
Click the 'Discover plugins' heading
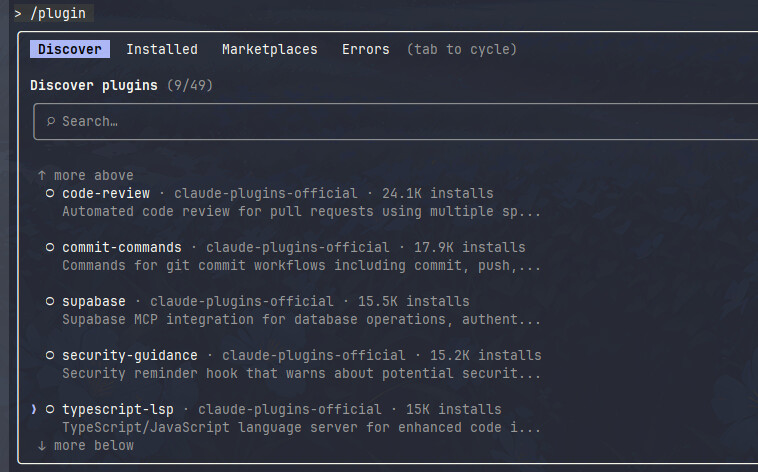[x=94, y=86]
